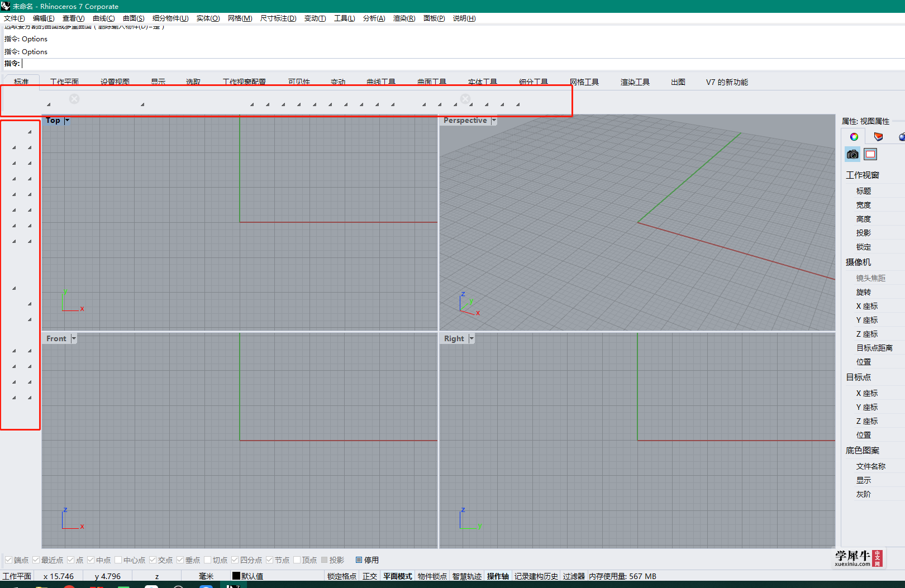Click the 工作平面 status bar coordinate pane
The width and height of the screenshot is (905, 588).
click(x=17, y=576)
